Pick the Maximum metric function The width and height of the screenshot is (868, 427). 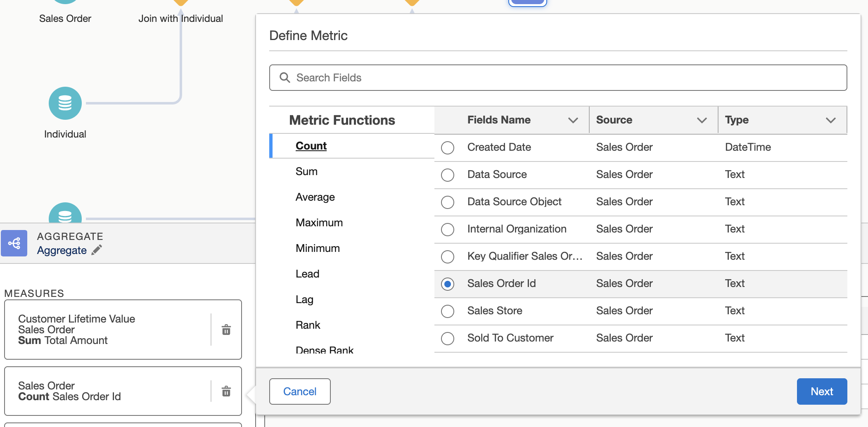[x=319, y=223]
